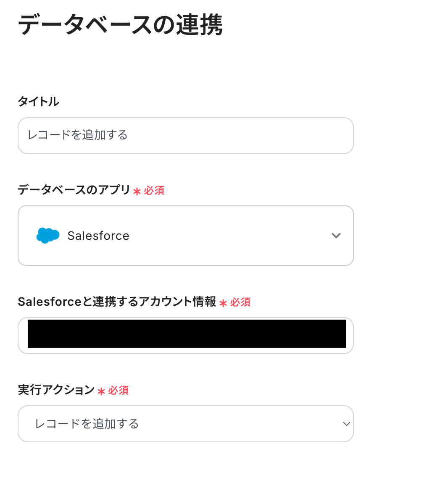
Task: Click the データベースの連携 page heading
Action: tap(120, 25)
